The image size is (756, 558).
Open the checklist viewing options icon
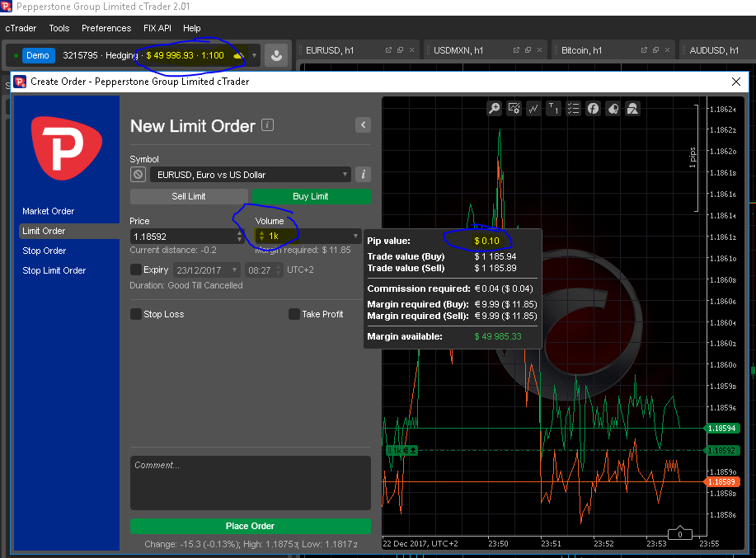(x=573, y=109)
